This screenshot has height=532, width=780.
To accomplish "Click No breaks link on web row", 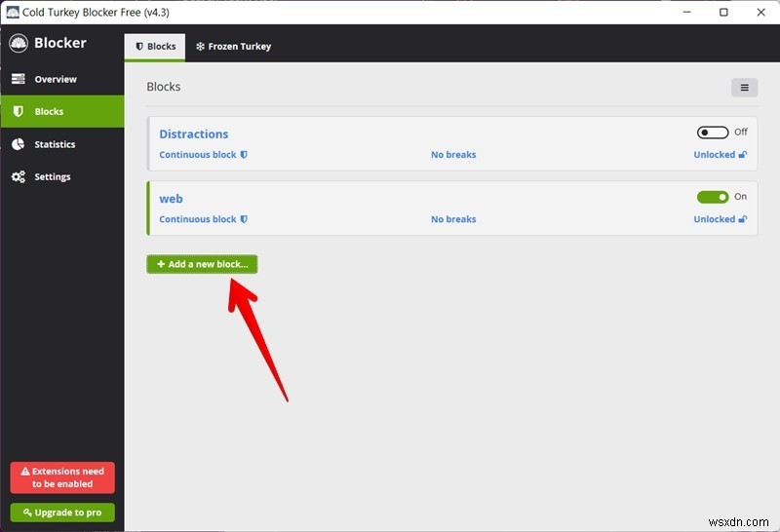I will [x=453, y=219].
